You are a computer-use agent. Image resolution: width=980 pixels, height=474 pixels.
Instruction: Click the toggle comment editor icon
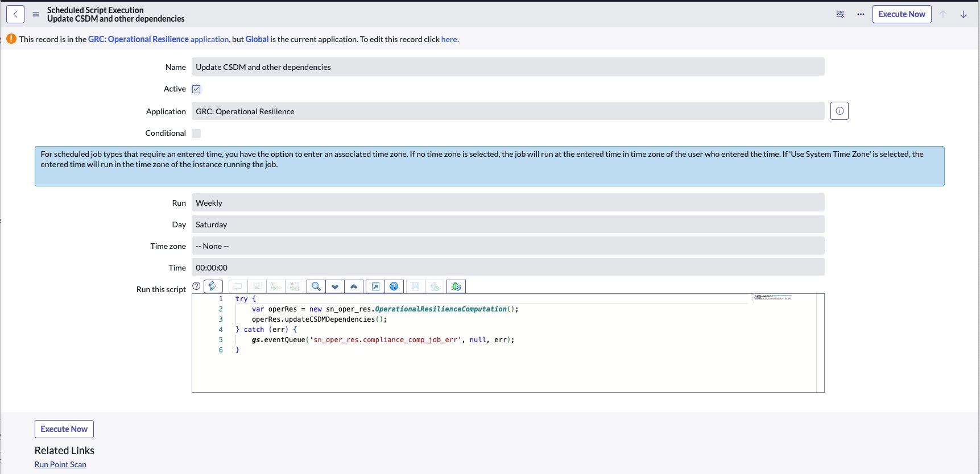(x=238, y=286)
